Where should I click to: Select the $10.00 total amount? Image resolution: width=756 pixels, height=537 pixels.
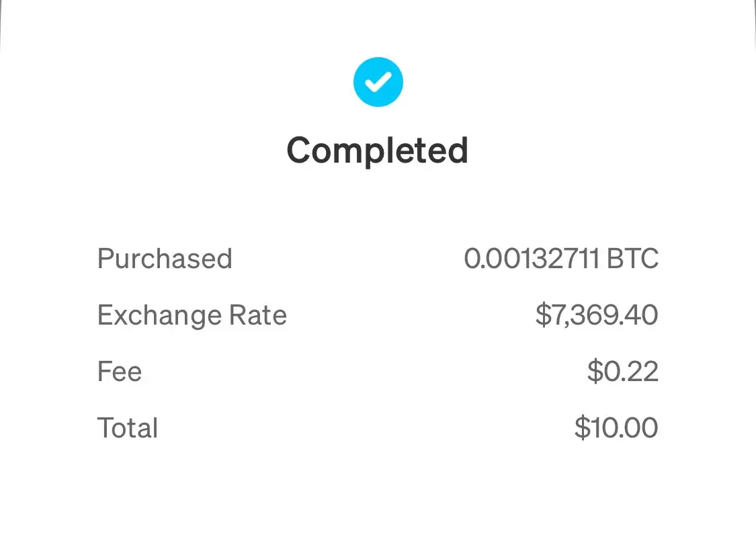(x=616, y=428)
